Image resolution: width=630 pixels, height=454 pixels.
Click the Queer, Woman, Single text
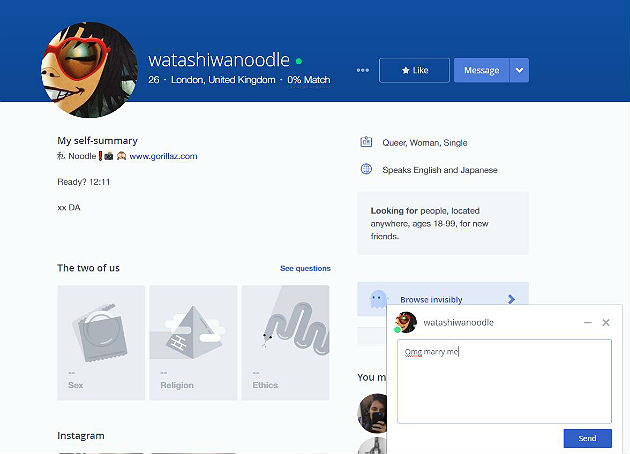(425, 143)
